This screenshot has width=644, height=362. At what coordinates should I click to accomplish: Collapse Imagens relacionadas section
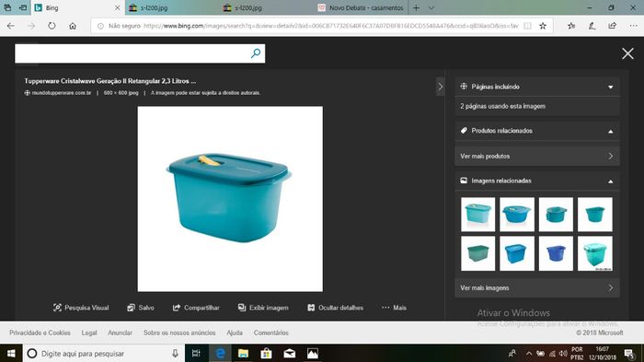tap(610, 181)
